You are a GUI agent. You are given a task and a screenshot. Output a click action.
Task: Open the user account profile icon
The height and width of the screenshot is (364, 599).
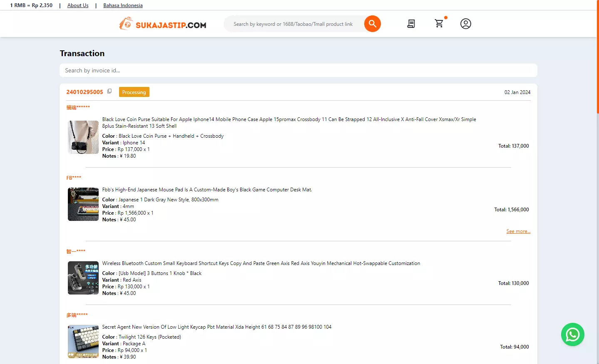[x=466, y=24]
